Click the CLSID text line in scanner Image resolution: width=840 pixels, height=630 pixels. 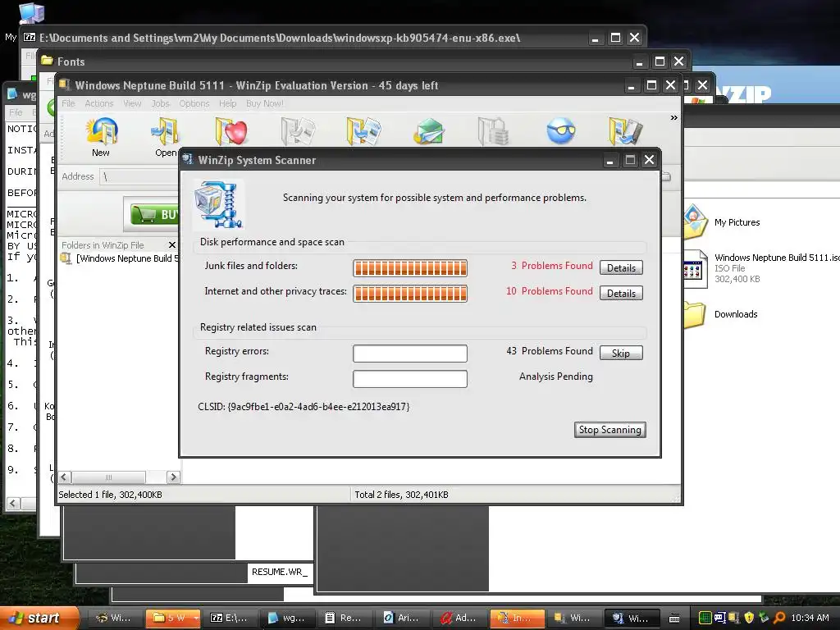click(x=304, y=407)
